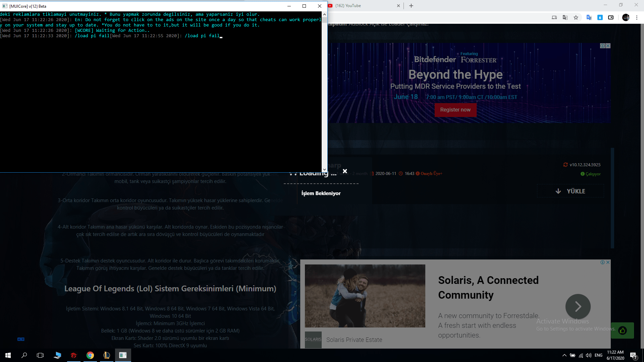Close the Loading popup with the X

click(x=345, y=171)
